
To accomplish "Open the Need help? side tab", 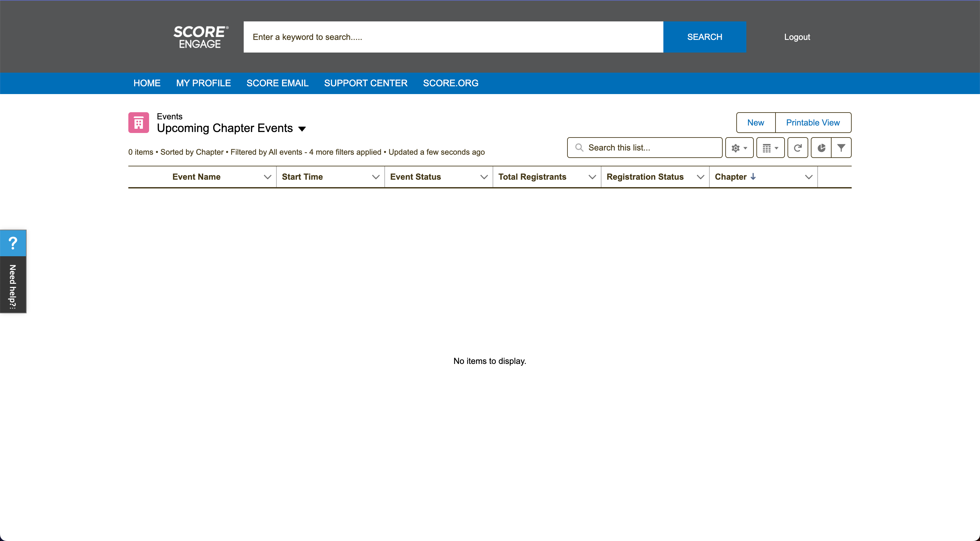I will pos(13,285).
